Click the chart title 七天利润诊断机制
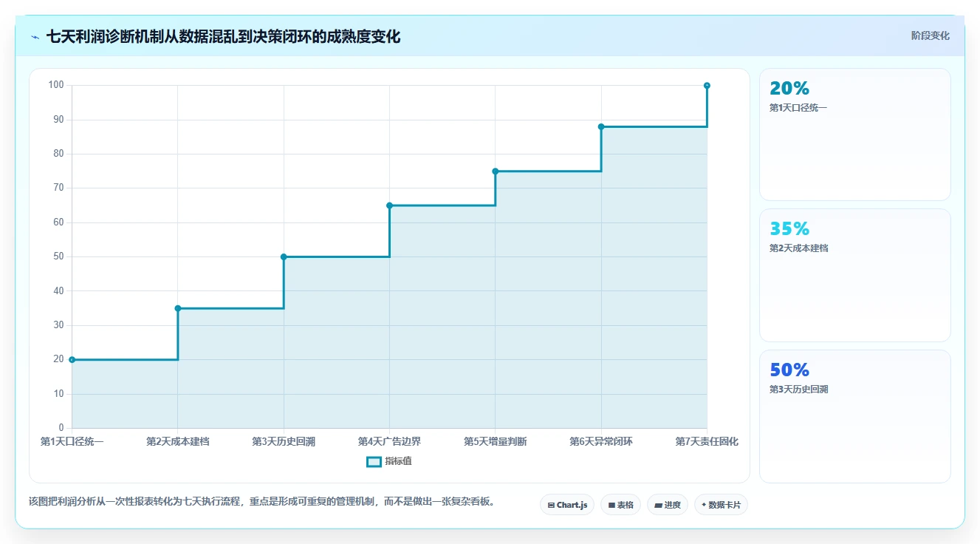980x544 pixels. (x=223, y=36)
